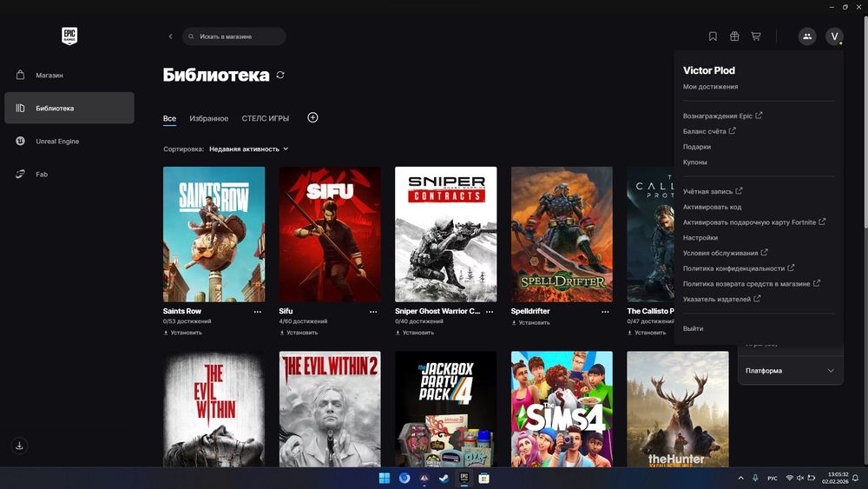
Task: Click Установить under Spelldrifter
Action: pyautogui.click(x=531, y=322)
